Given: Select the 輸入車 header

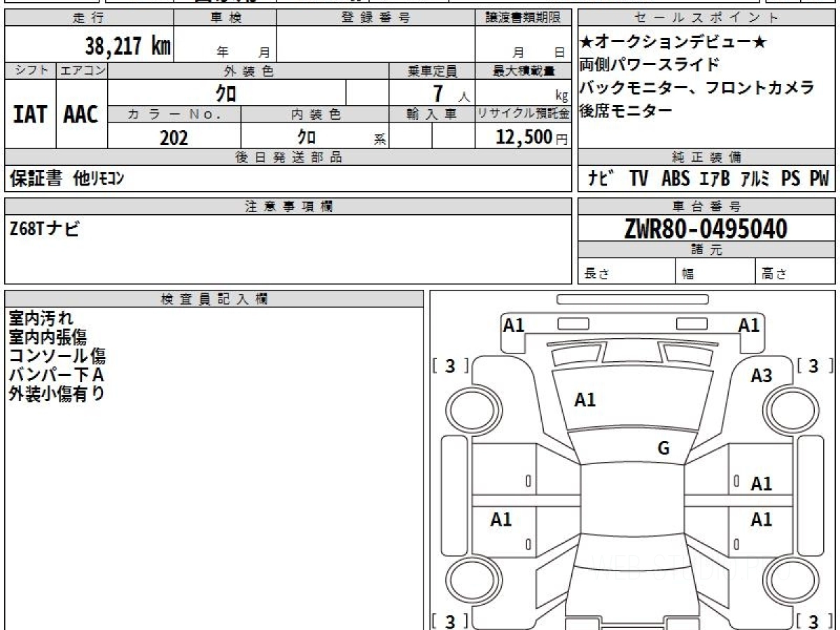Looking at the screenshot, I should [432, 114].
